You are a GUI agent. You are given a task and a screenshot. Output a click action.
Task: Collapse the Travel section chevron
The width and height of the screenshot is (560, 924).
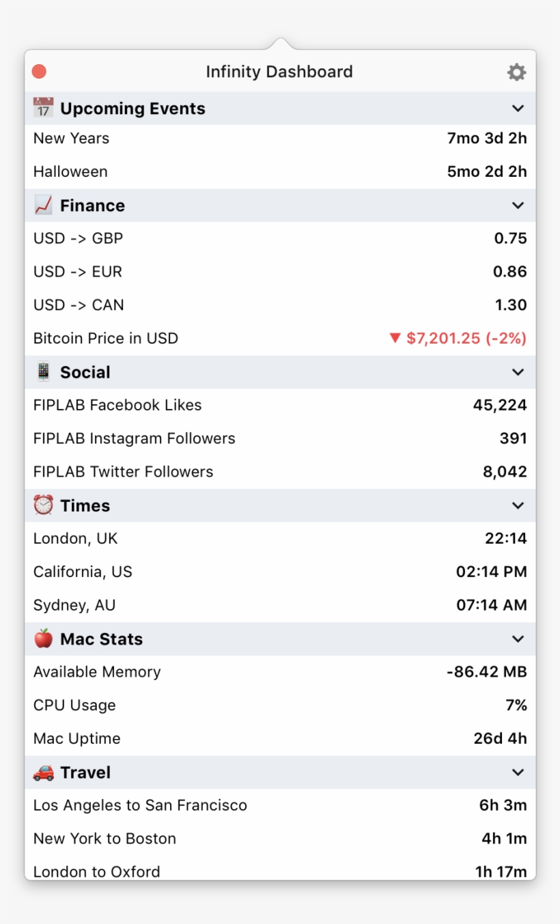[x=518, y=772]
